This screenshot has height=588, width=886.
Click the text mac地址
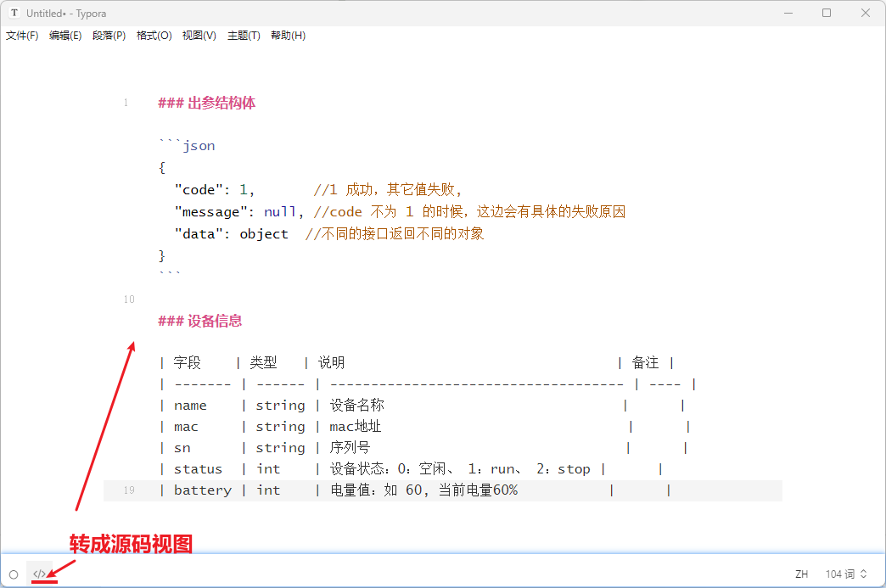click(356, 427)
